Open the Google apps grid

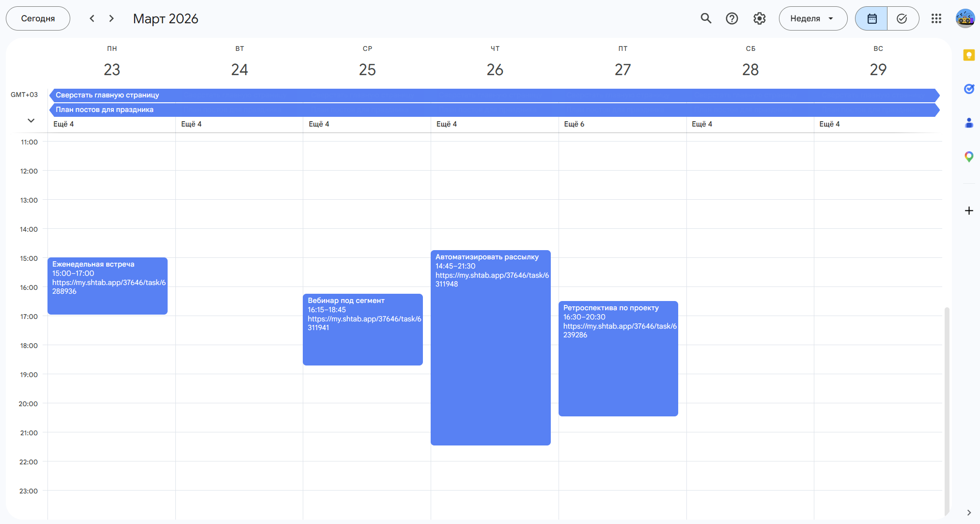936,18
